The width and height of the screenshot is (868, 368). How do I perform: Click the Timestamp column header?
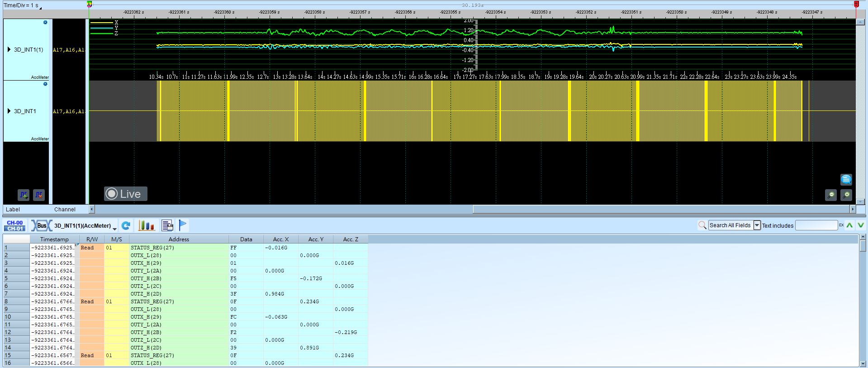tap(55, 239)
